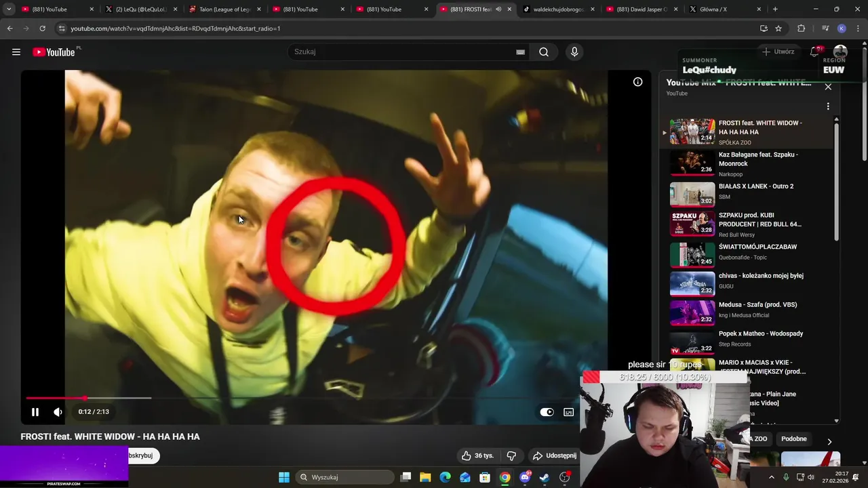Open YouTube notifications bell
868x488 pixels.
(x=815, y=52)
